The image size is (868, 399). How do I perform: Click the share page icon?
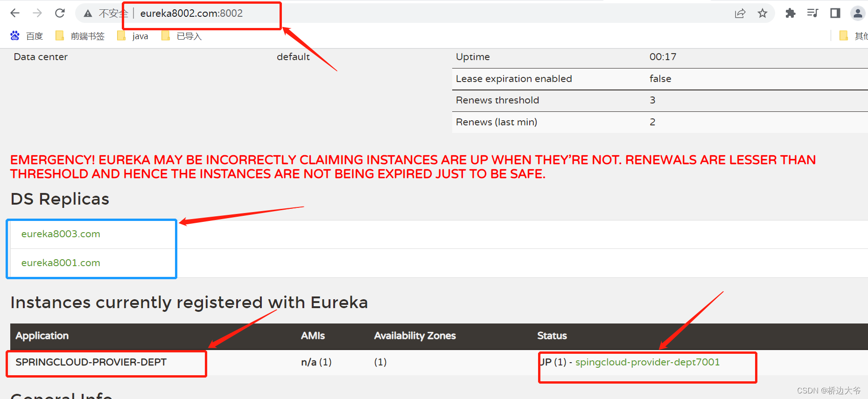pos(740,13)
